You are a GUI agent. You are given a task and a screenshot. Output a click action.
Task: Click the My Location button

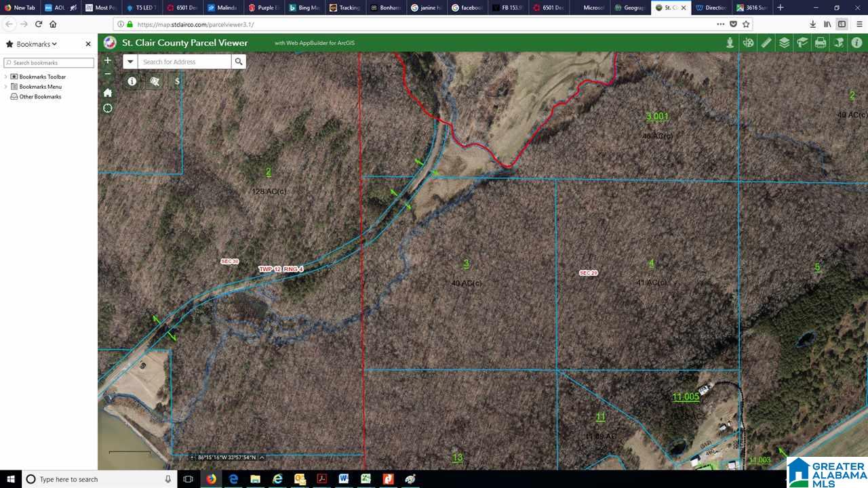click(x=107, y=108)
